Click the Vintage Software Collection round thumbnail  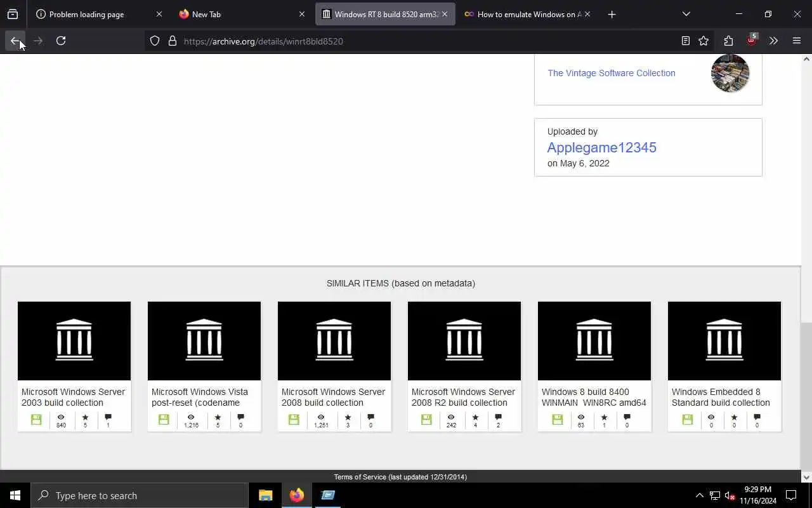coord(730,73)
